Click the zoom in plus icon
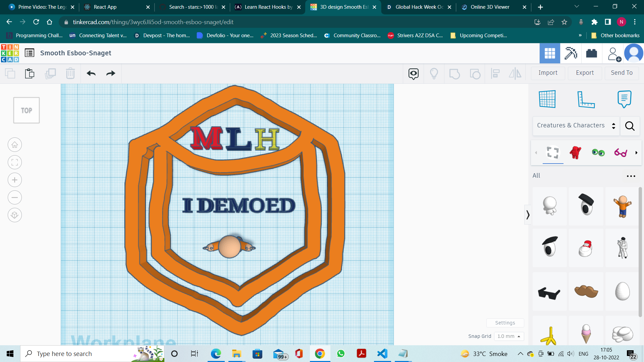 click(15, 180)
